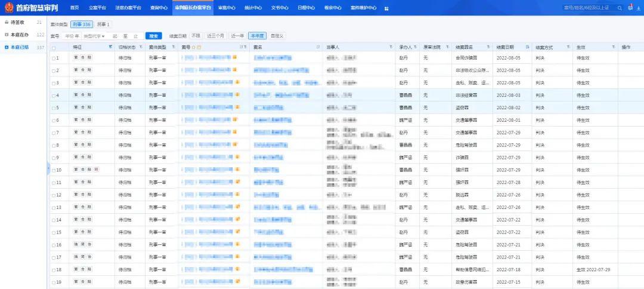This screenshot has height=289, width=644.
Task: Click the 本庭已结 sidebar icon
Action: pyautogui.click(x=6, y=47)
